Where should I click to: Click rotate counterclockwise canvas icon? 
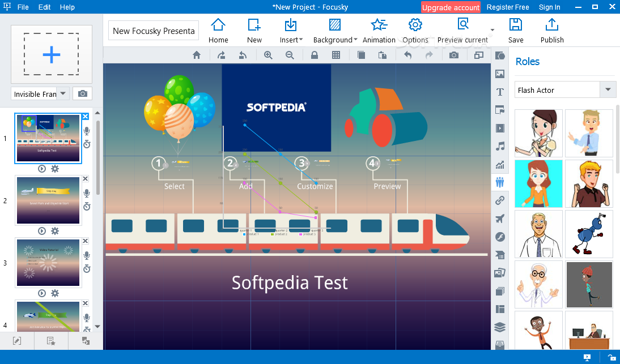tap(243, 55)
